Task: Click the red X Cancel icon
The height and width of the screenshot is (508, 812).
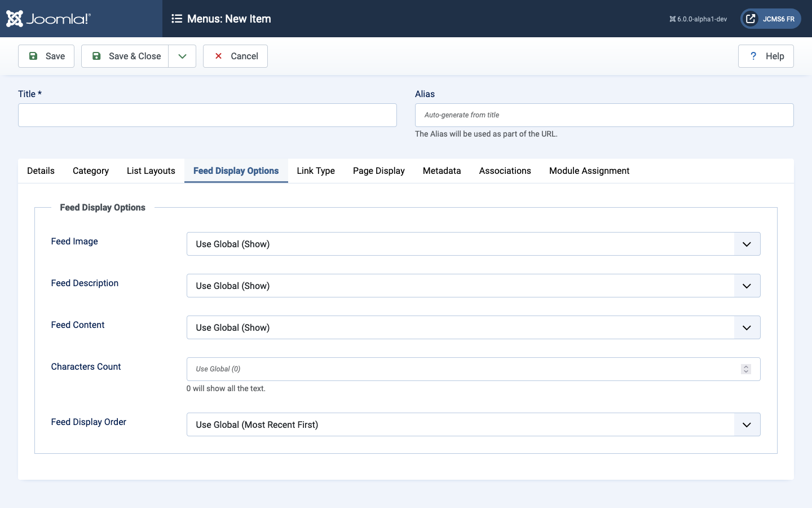Action: (218, 56)
